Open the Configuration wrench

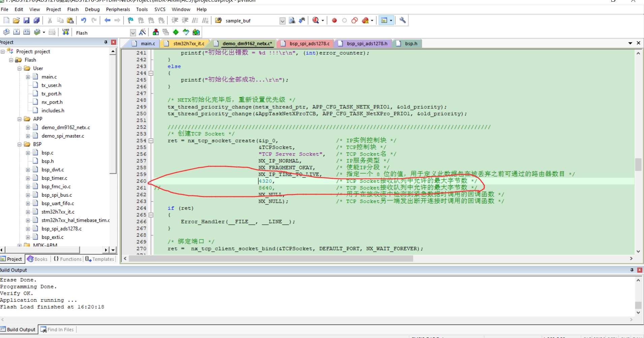[x=402, y=21]
